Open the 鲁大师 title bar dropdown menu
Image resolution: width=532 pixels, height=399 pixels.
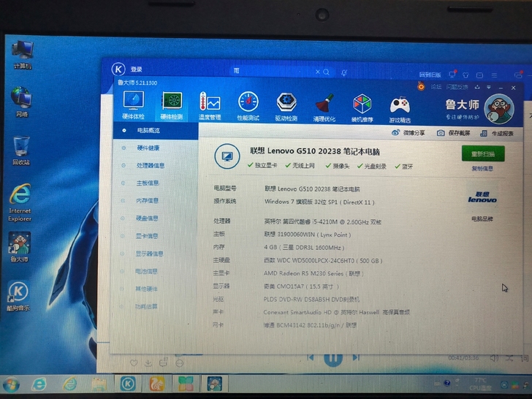point(489,87)
